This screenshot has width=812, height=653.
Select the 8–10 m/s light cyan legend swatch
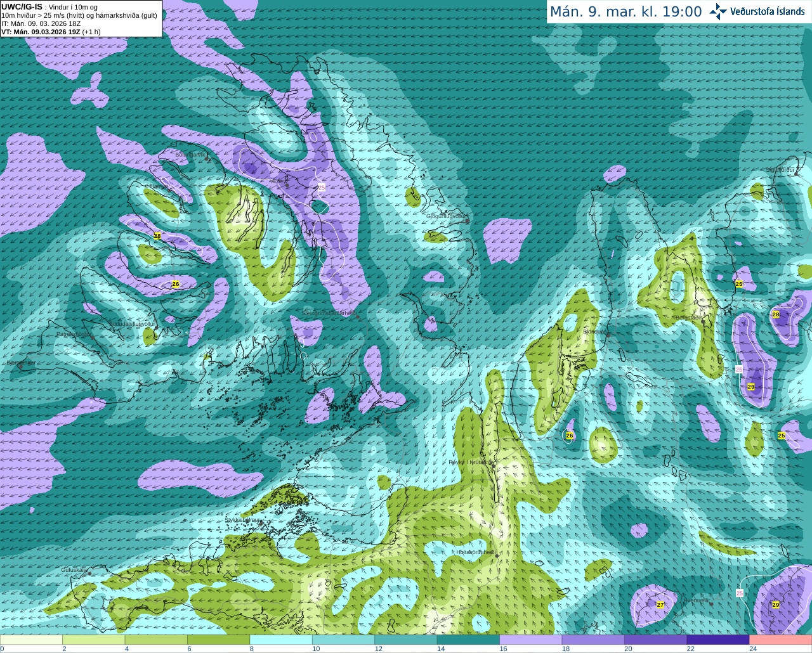(281, 640)
